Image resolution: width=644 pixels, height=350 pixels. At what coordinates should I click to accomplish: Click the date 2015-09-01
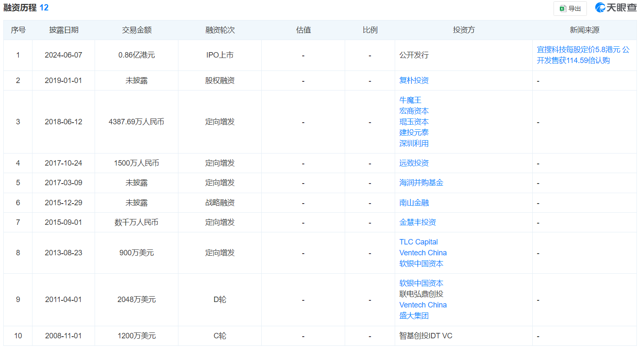[63, 222]
